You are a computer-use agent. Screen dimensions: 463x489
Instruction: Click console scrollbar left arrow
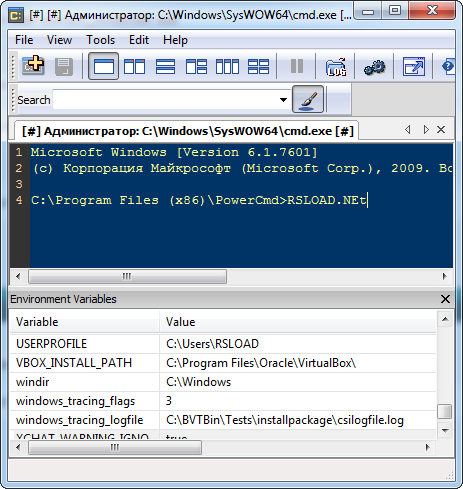(x=18, y=276)
